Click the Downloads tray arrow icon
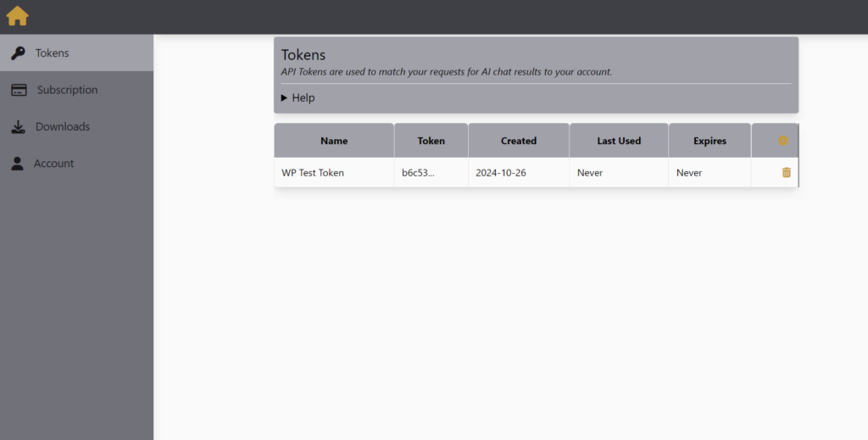The image size is (868, 440). [18, 127]
